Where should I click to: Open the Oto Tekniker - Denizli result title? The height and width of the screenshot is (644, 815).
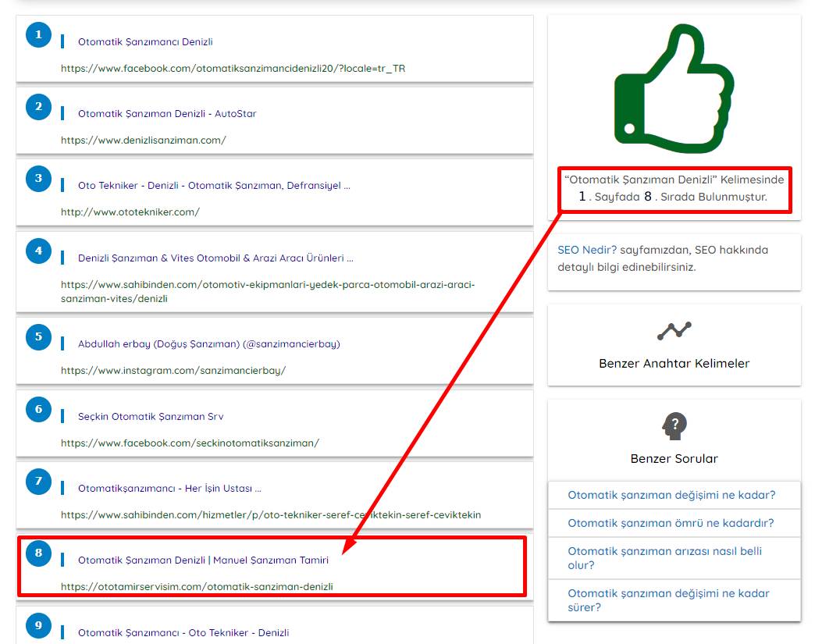point(214,186)
